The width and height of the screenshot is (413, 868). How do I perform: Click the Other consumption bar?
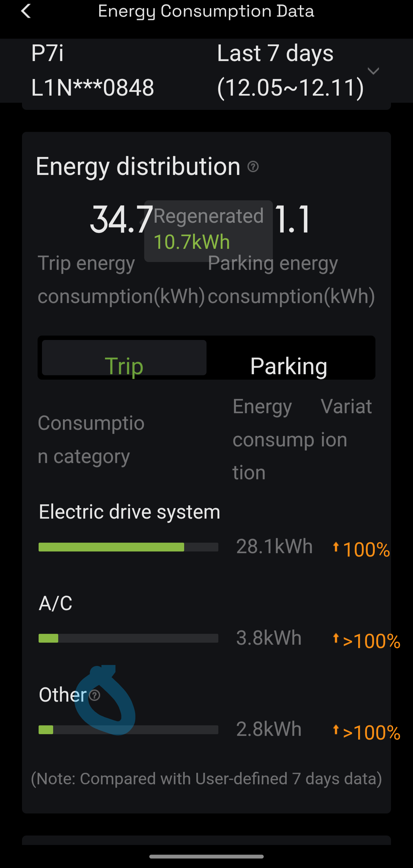[x=128, y=730]
